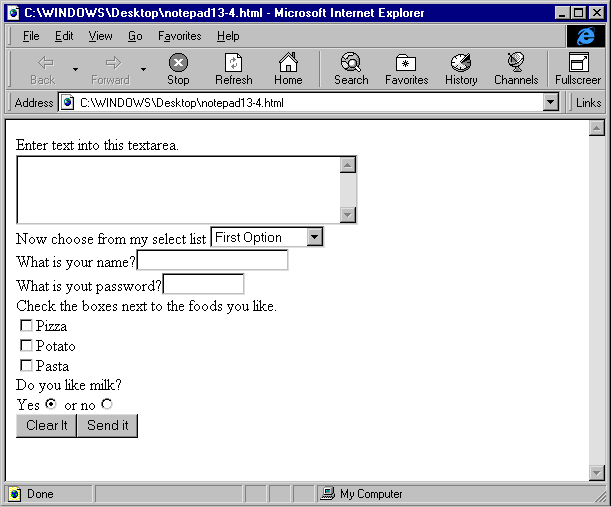Open the Go menu
This screenshot has height=507, width=611.
click(x=135, y=36)
